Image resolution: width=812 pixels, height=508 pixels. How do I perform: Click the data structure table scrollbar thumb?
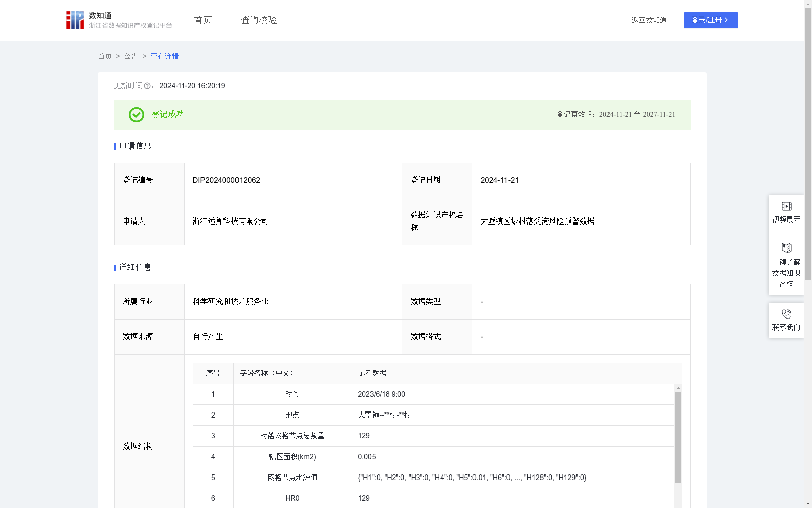point(678,437)
